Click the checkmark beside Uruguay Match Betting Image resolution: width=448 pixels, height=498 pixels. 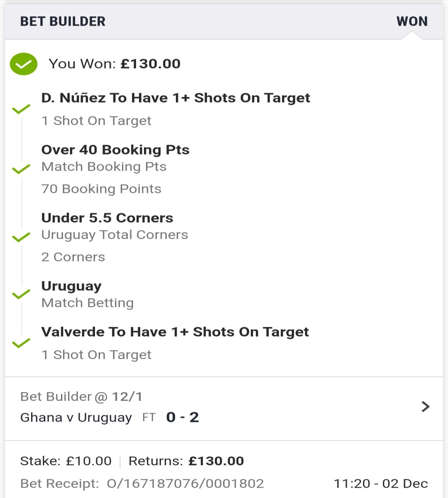pyautogui.click(x=21, y=294)
